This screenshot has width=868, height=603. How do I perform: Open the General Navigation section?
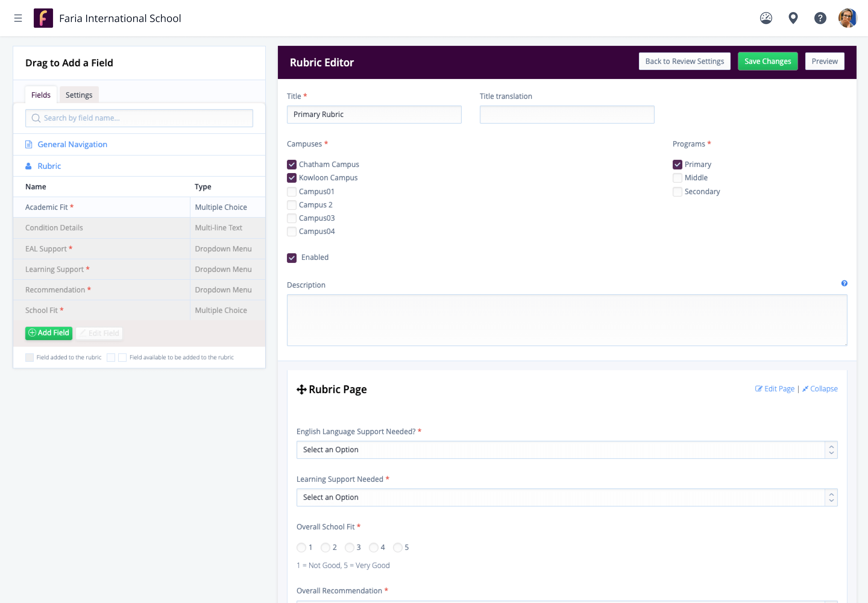(72, 144)
